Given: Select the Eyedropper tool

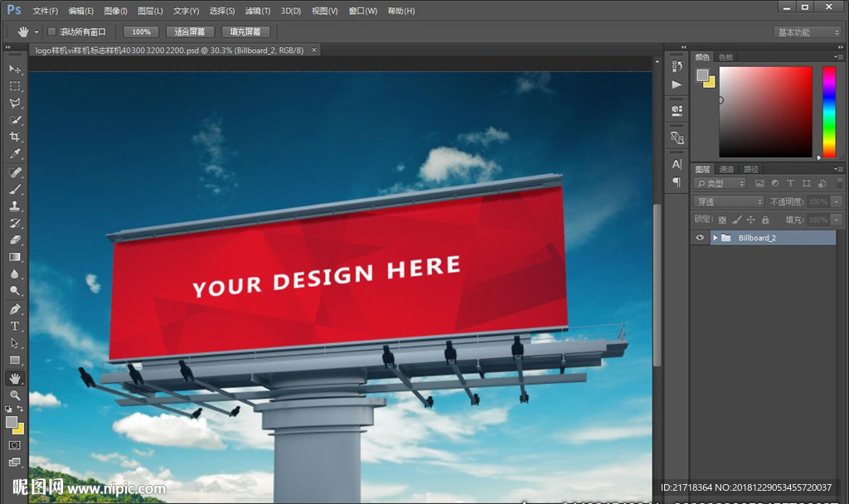Looking at the screenshot, I should (15, 154).
